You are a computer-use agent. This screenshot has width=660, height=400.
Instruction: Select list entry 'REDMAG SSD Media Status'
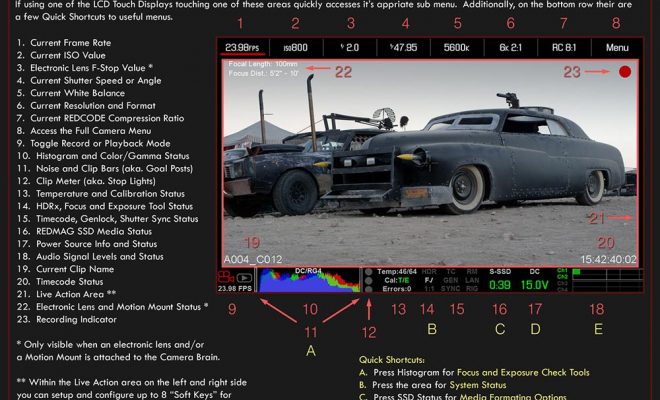(x=94, y=232)
